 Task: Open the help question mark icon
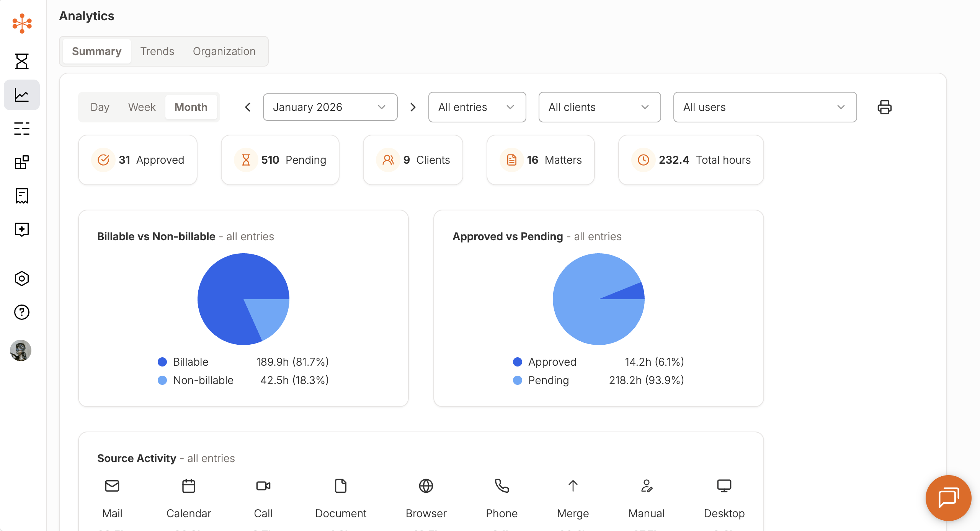point(22,312)
